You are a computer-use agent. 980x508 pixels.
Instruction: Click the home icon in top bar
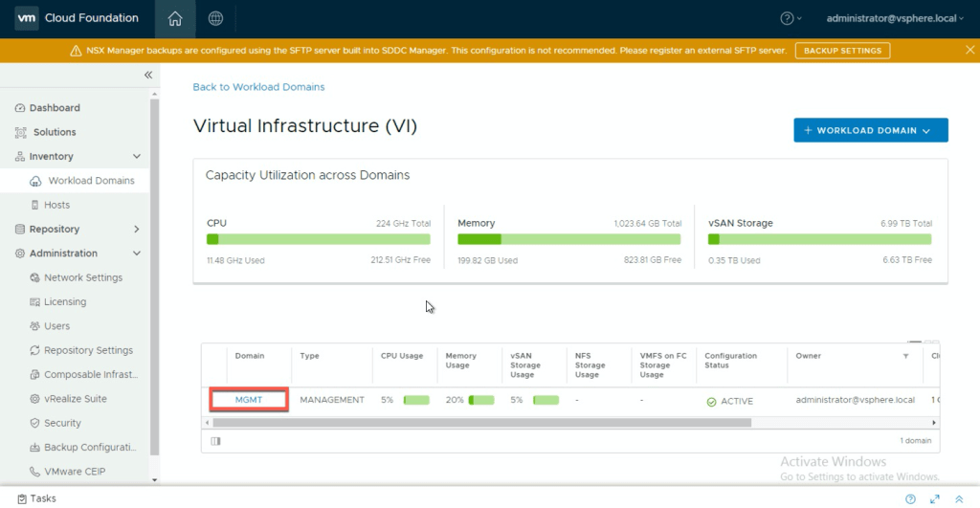point(174,18)
